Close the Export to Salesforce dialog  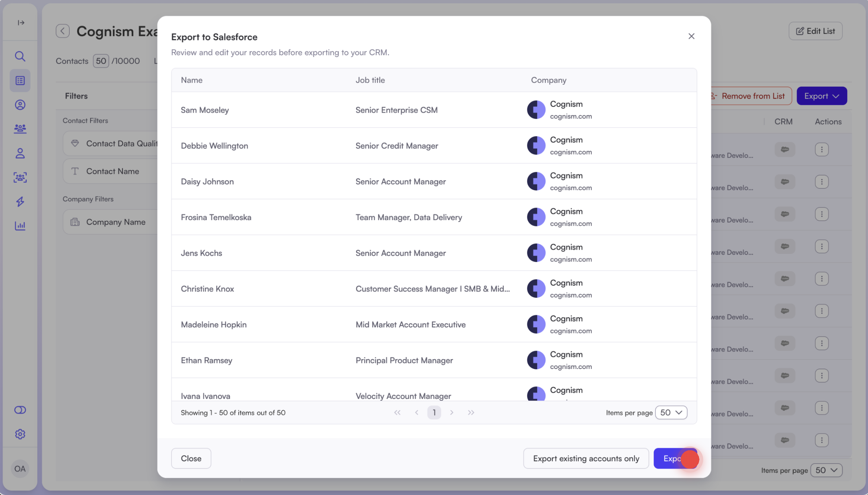point(691,36)
